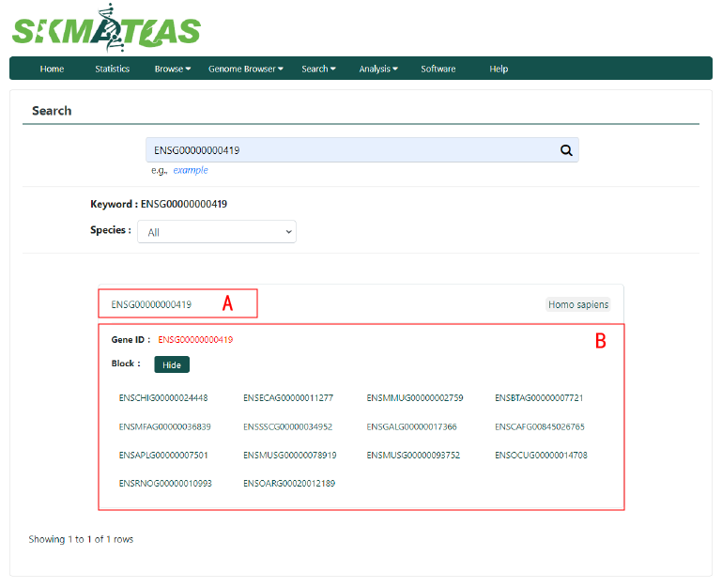Select gene ENSECAG00000011277

click(288, 397)
